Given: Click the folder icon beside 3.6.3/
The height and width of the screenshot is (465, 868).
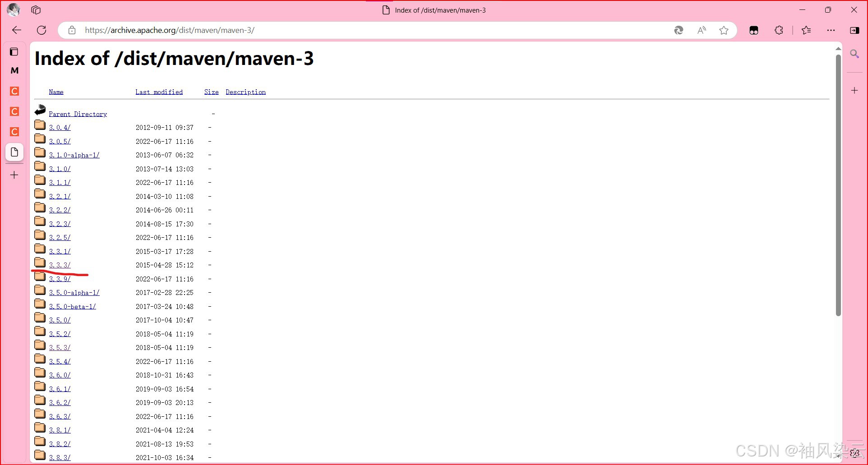Looking at the screenshot, I should point(40,414).
